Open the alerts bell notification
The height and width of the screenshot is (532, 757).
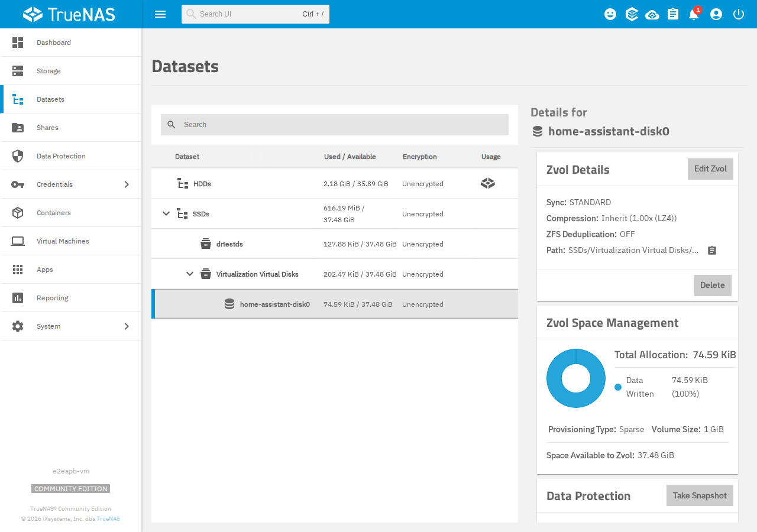pyautogui.click(x=694, y=14)
